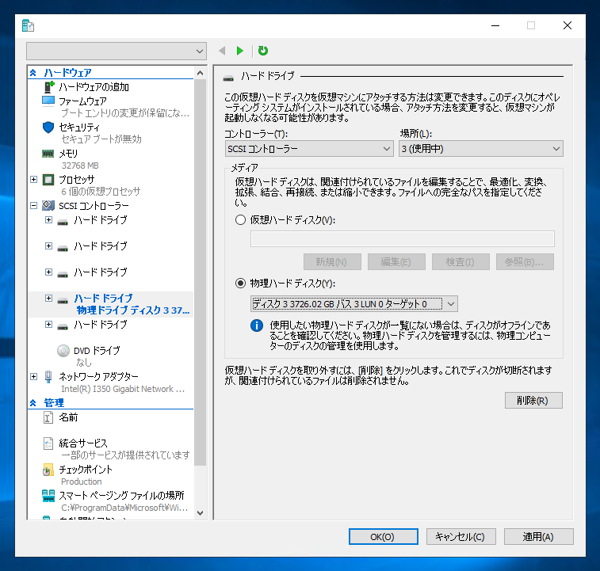Click the grayed back arrow in the toolbar
Screen dimensions: 600x571
[x=222, y=51]
